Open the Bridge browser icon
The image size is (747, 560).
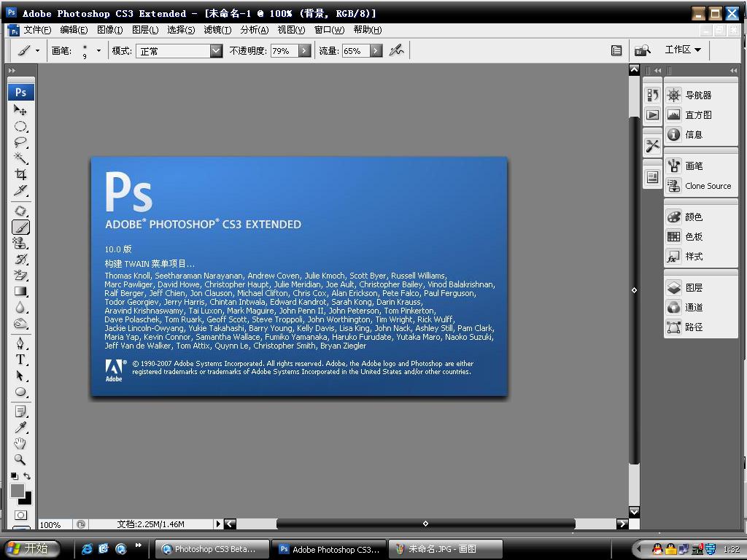coord(642,50)
